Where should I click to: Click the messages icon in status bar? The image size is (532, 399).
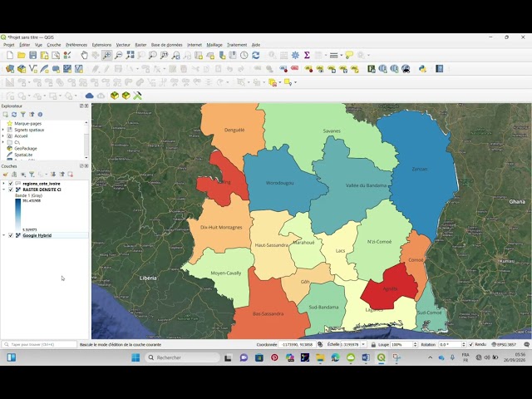point(526,344)
